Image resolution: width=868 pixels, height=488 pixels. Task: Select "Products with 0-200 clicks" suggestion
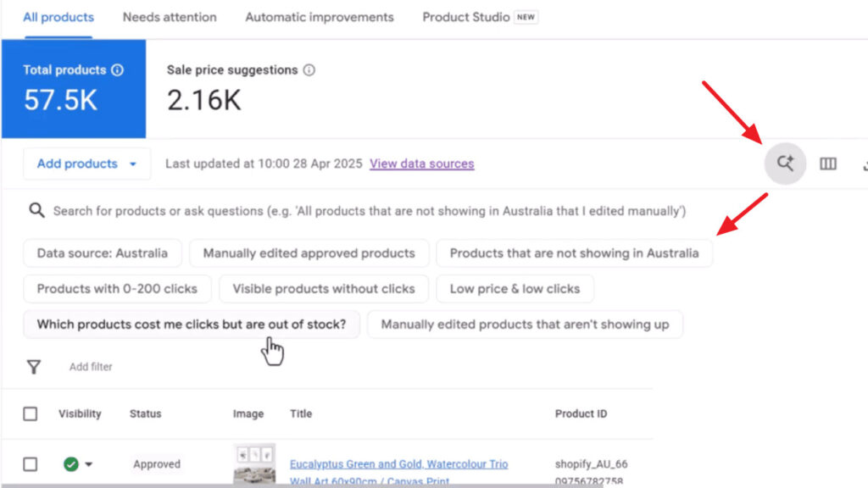[x=117, y=288]
